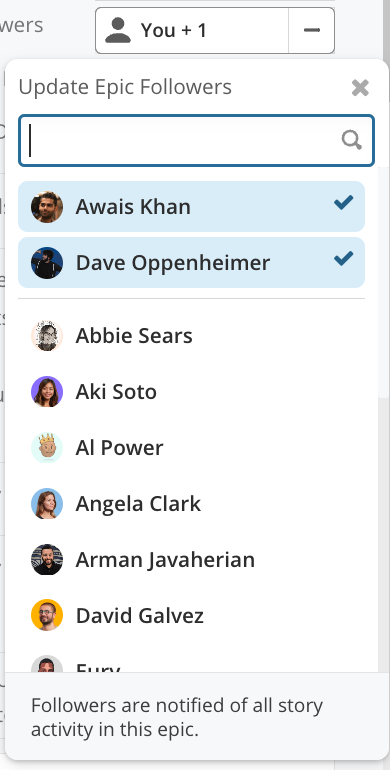Click the follower list scrollbar

pos(384,282)
